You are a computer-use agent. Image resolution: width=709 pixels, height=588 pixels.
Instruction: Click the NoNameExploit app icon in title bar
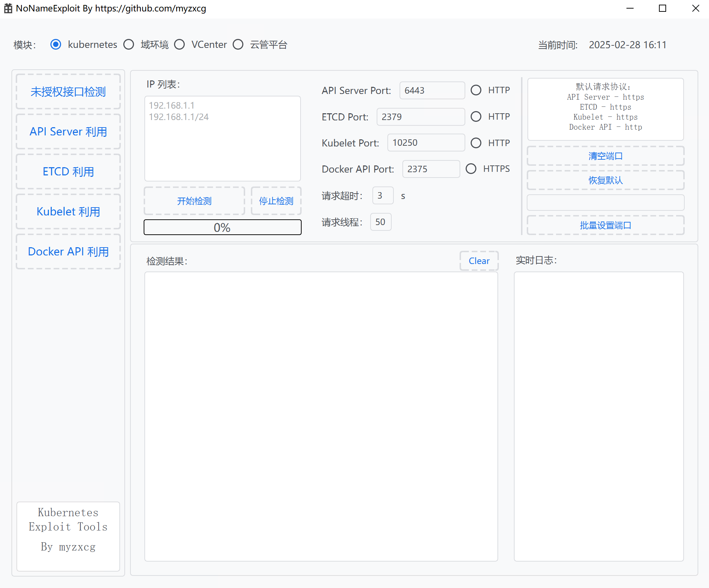(x=8, y=8)
